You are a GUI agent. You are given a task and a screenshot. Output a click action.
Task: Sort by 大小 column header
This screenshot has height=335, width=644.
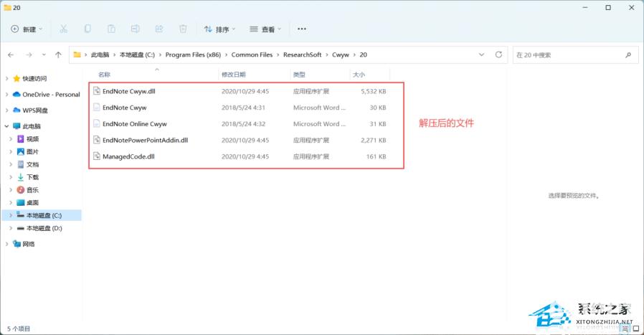click(x=359, y=75)
